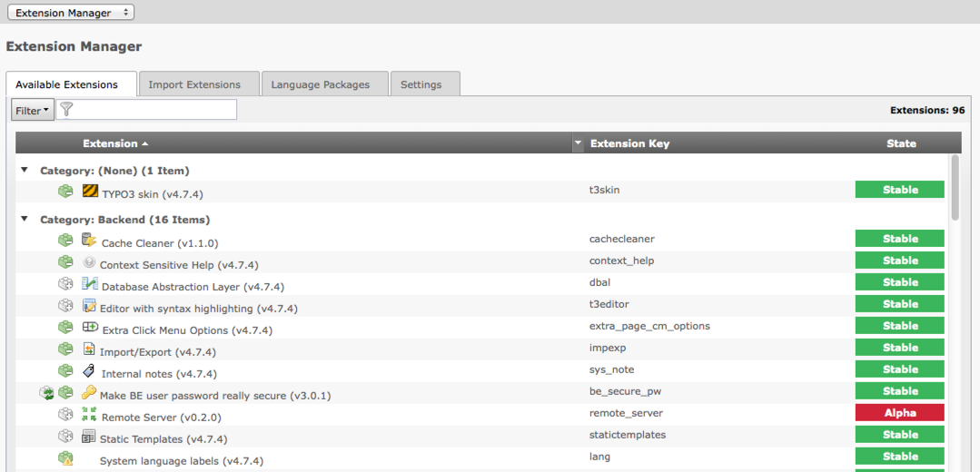
Task: Click the Alpha state badge for Remote Server
Action: click(x=900, y=413)
